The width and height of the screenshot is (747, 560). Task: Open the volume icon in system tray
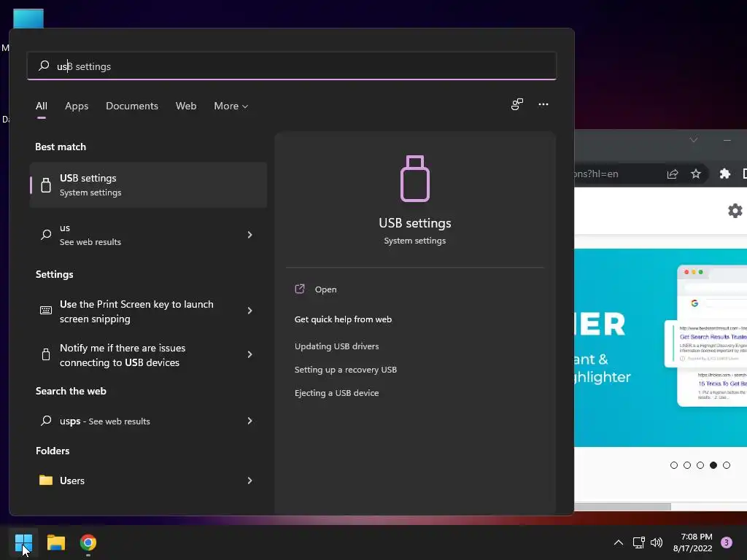click(657, 542)
